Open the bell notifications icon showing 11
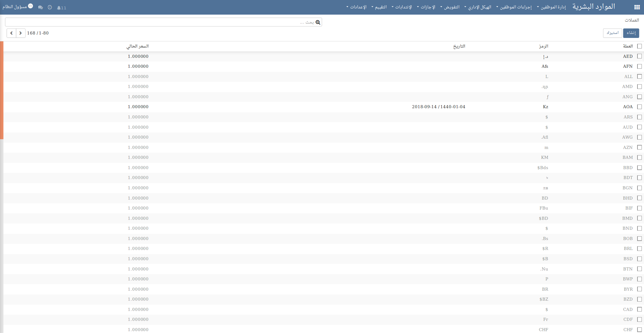Viewport: 644px width, 333px height. (61, 8)
